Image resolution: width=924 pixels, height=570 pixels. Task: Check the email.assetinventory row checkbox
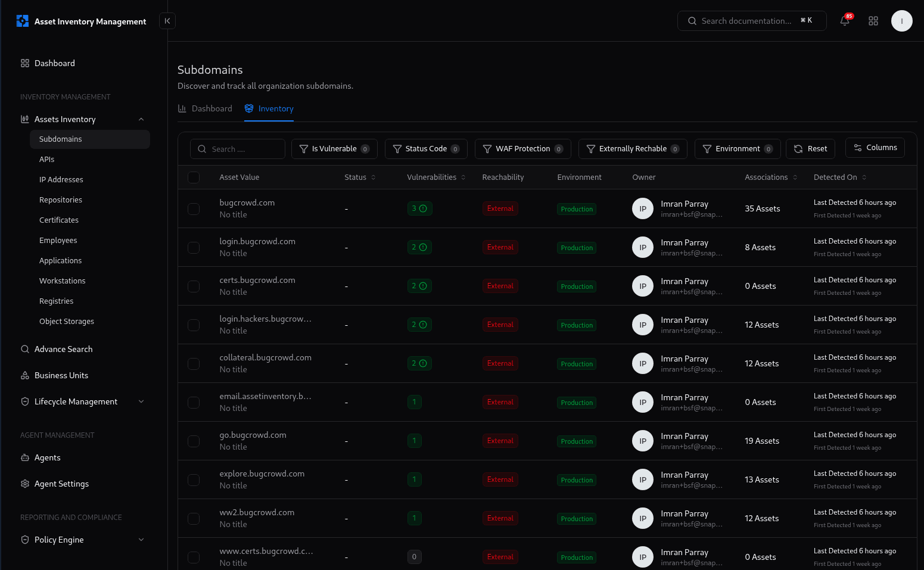coord(194,403)
